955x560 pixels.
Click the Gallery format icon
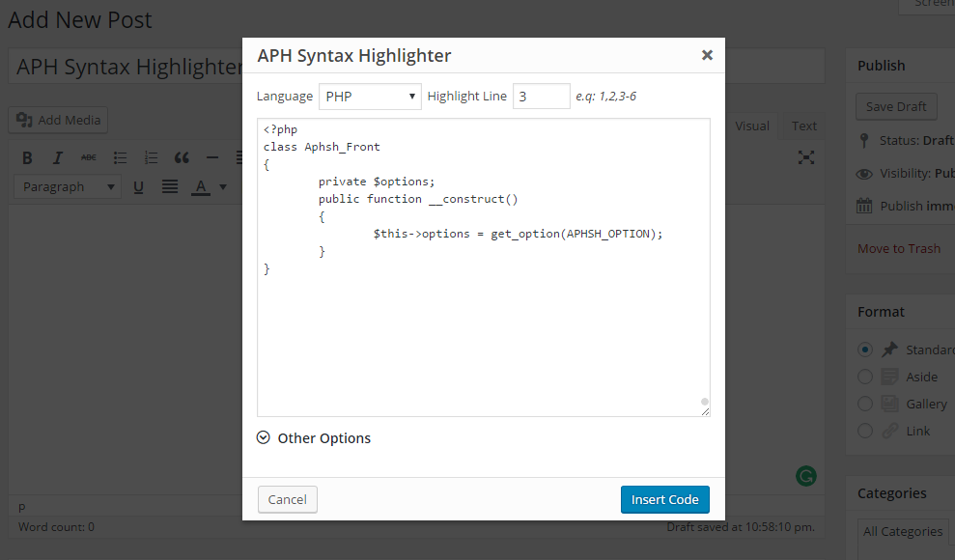890,404
